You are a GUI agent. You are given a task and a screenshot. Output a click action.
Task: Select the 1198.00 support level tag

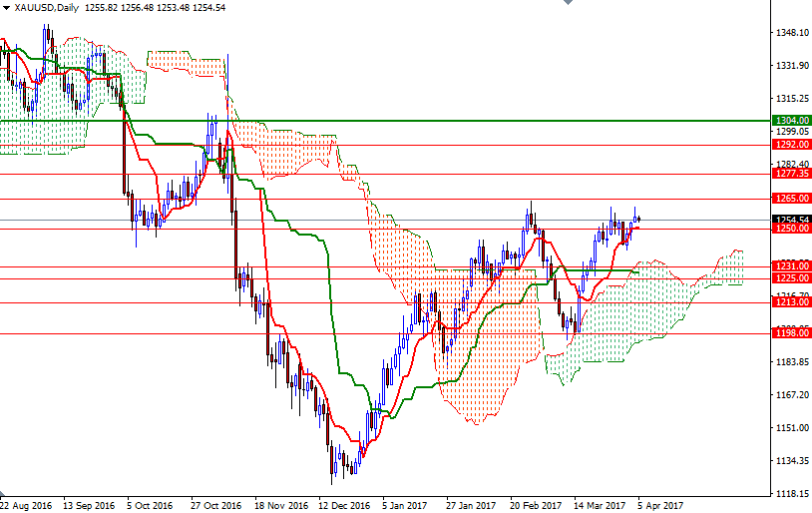pyautogui.click(x=791, y=333)
